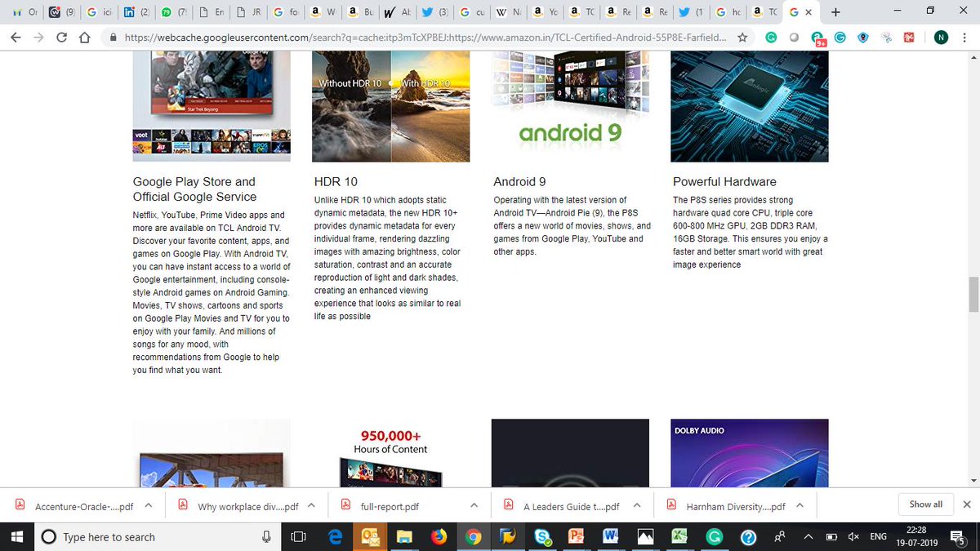Click the address bar URL field
This screenshot has width=980, height=551.
click(425, 38)
